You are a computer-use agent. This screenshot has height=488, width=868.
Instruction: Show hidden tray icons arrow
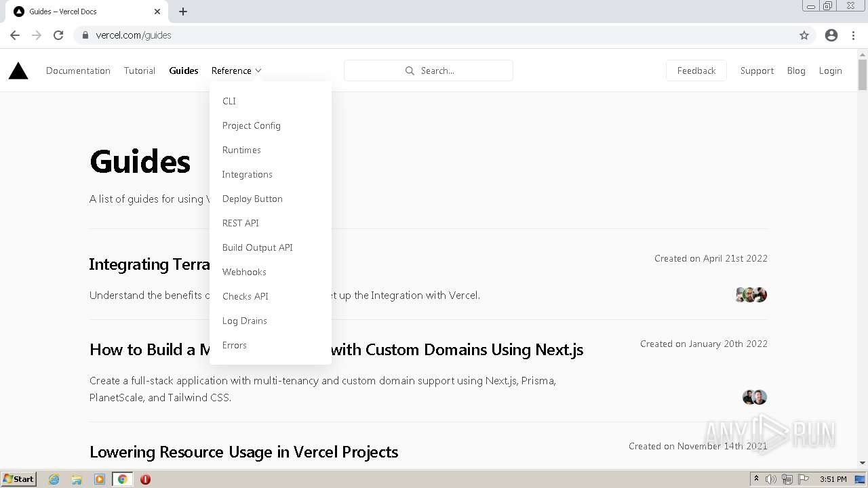[756, 479]
